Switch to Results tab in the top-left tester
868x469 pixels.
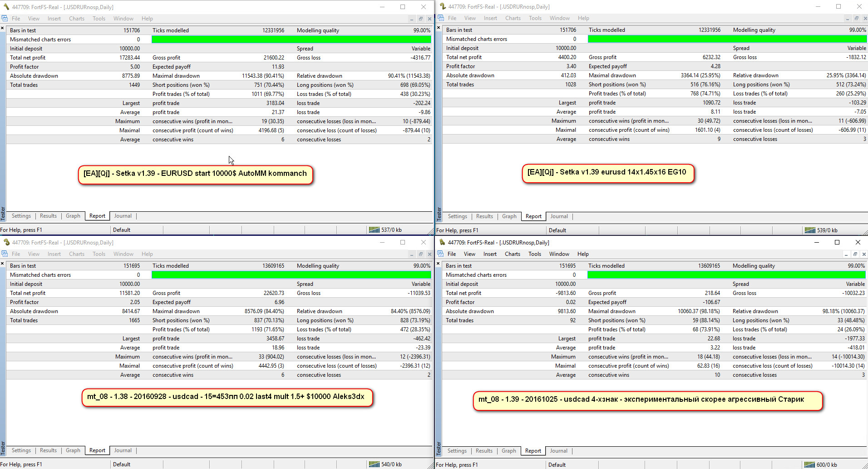[x=48, y=216]
